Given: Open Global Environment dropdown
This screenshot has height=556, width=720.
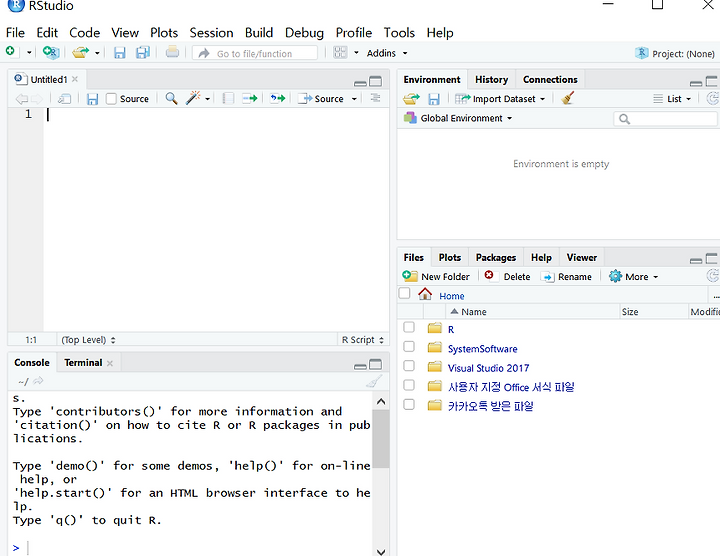Looking at the screenshot, I should coord(458,118).
